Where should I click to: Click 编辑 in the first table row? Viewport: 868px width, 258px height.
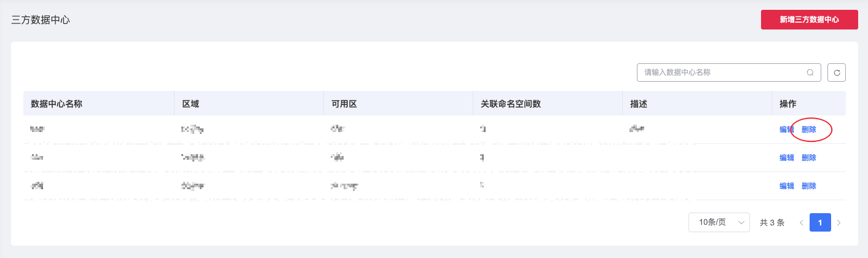click(x=787, y=130)
